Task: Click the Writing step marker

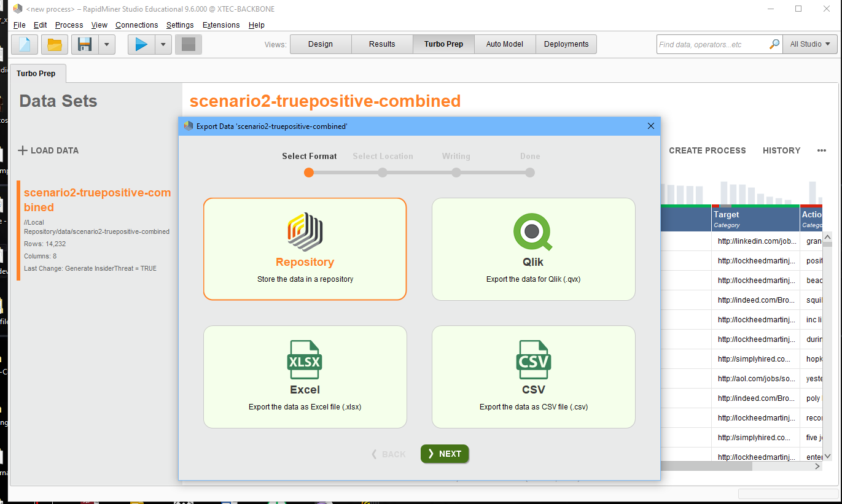Action: (456, 173)
